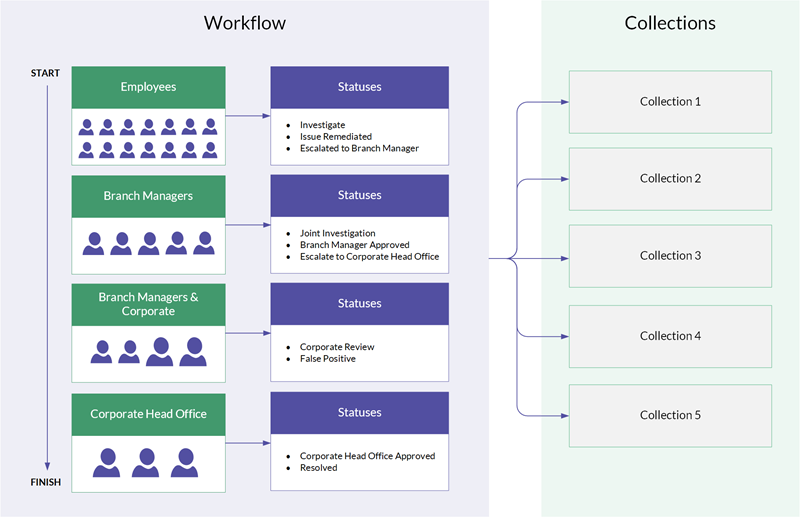Click the Workflow title heading
800x517 pixels.
click(x=243, y=23)
